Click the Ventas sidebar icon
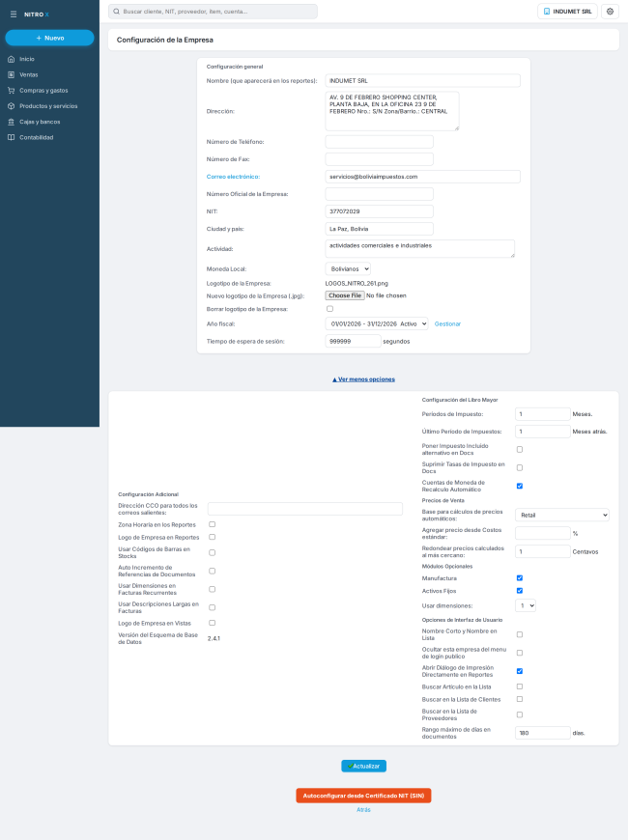The height and width of the screenshot is (840, 628). pos(11,74)
